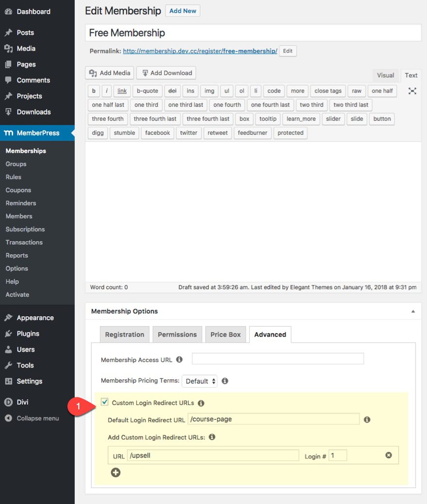This screenshot has width=427, height=504.
Task: Click the plus icon to add another redirect URL
Action: (x=115, y=472)
